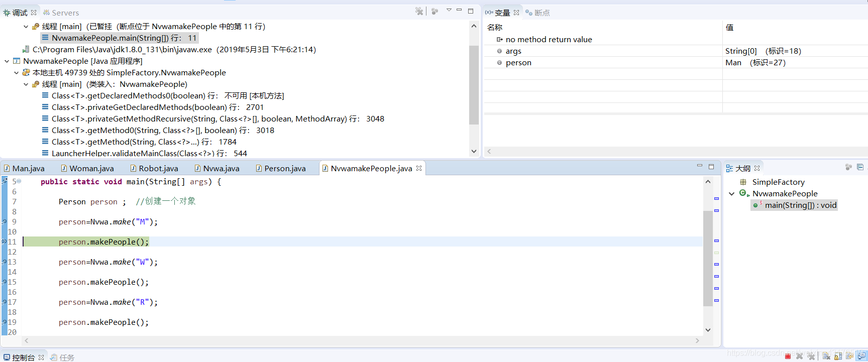Click Debug view scroll down arrow

(474, 151)
